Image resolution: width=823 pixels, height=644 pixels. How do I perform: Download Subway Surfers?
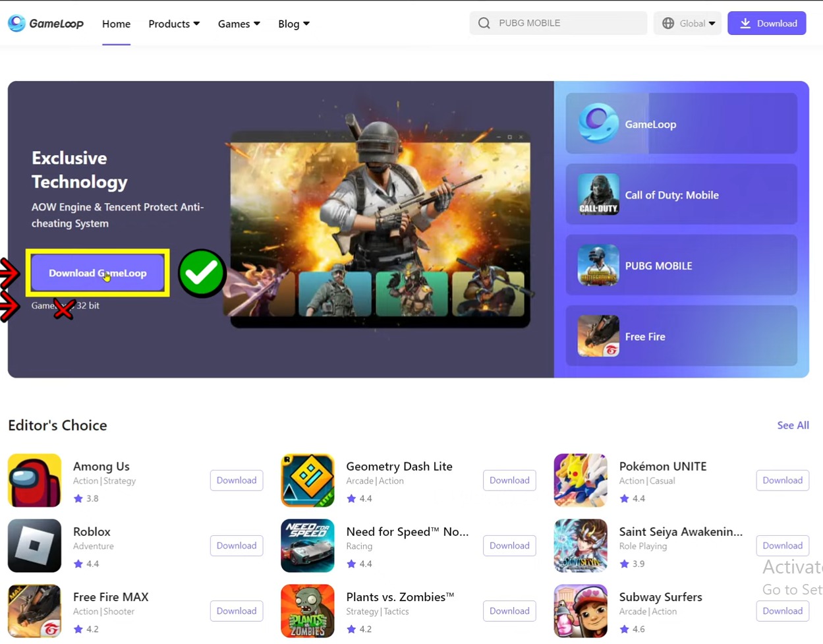[783, 611]
